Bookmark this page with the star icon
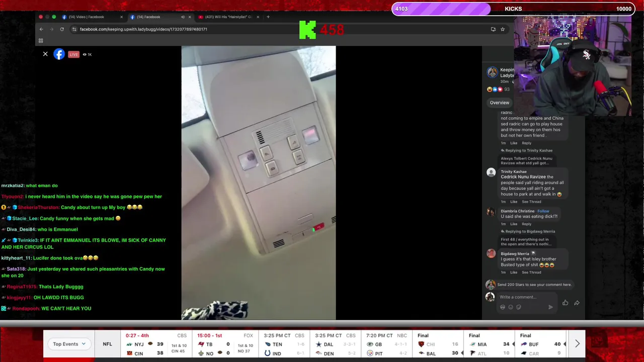Image resolution: width=644 pixels, height=362 pixels. [502, 29]
